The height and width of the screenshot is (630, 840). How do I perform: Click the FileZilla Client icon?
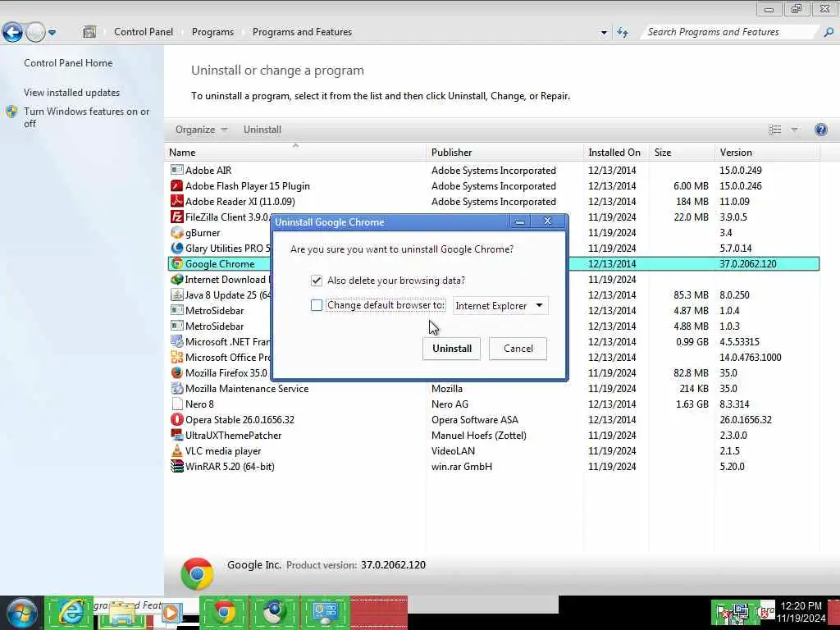pos(177,217)
